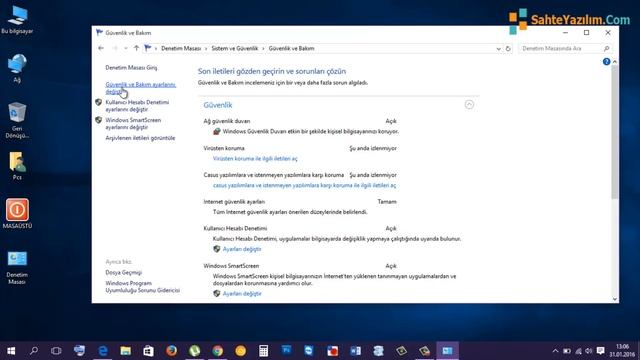Open Photoshop from taskbar

point(287,350)
